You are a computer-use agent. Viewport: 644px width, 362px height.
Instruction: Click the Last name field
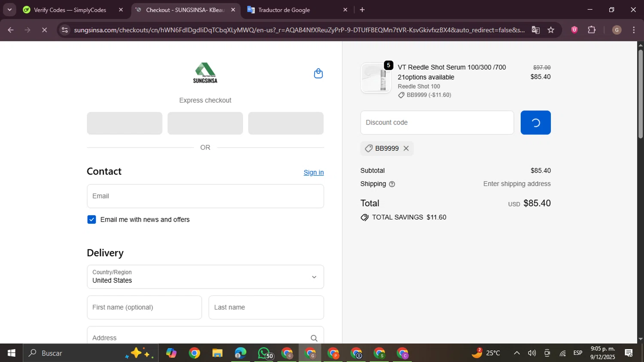tap(266, 307)
